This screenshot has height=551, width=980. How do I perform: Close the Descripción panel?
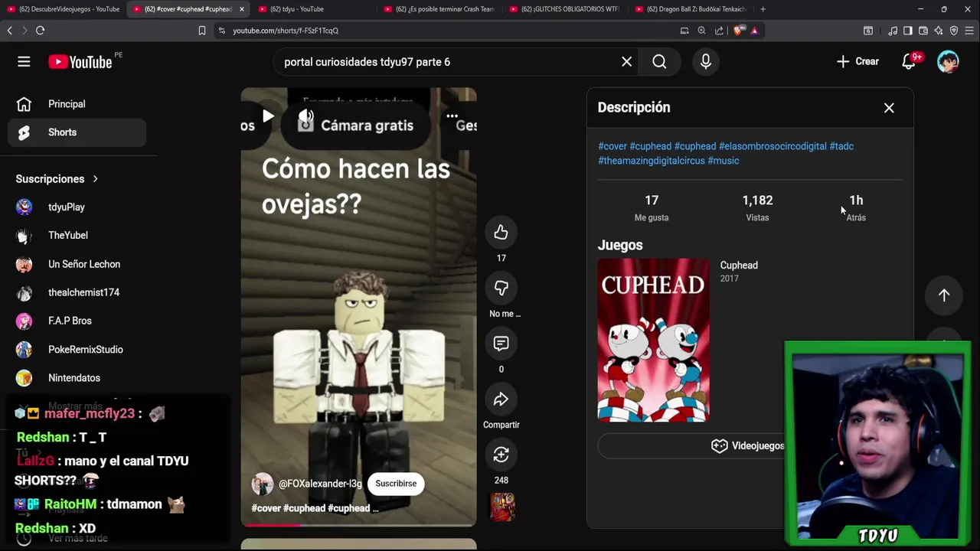[889, 108]
